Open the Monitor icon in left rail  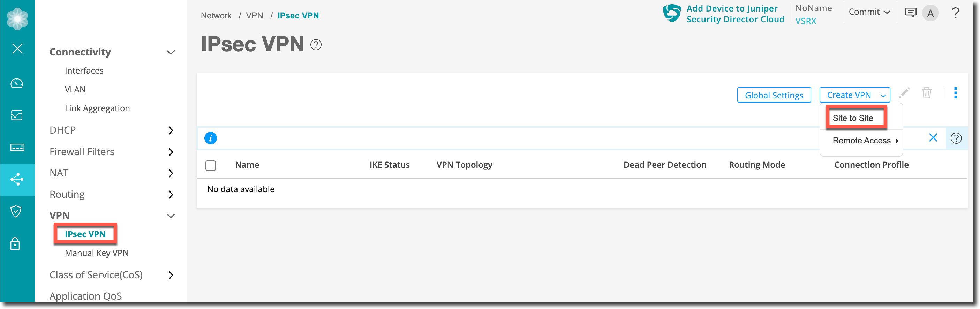(x=17, y=115)
